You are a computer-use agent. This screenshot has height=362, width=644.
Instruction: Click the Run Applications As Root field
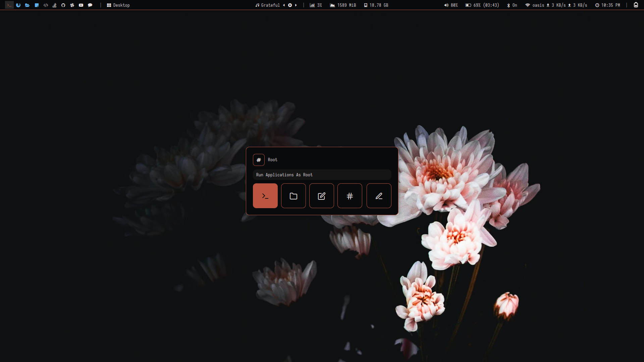tap(322, 175)
